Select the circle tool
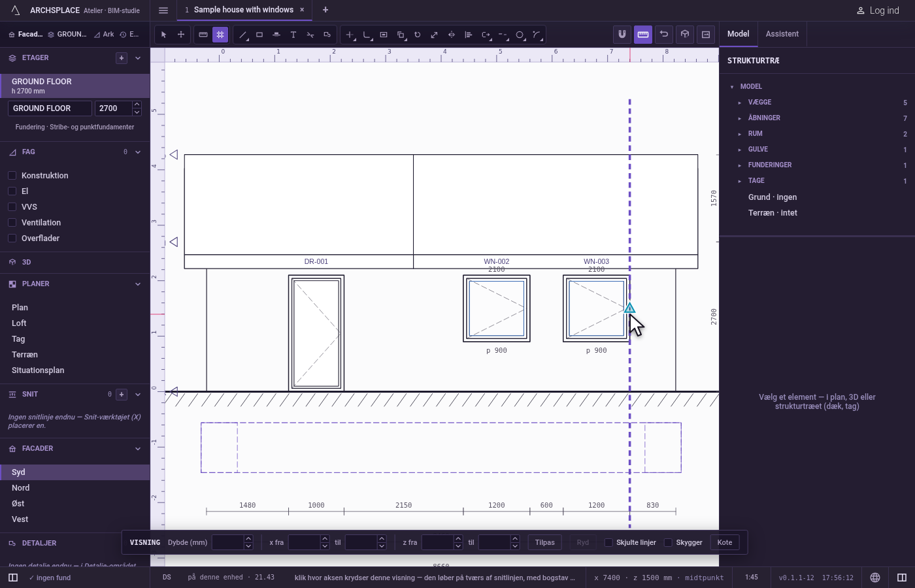This screenshot has height=588, width=915. pyautogui.click(x=520, y=35)
